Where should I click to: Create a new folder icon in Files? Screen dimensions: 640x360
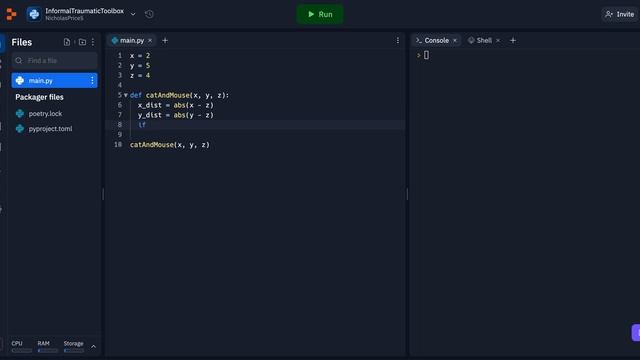(82, 42)
